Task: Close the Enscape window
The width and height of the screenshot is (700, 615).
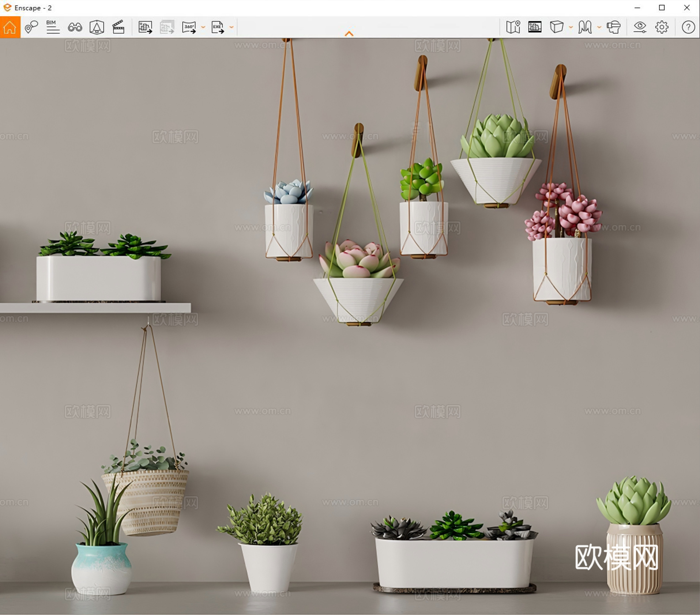Action: point(687,8)
